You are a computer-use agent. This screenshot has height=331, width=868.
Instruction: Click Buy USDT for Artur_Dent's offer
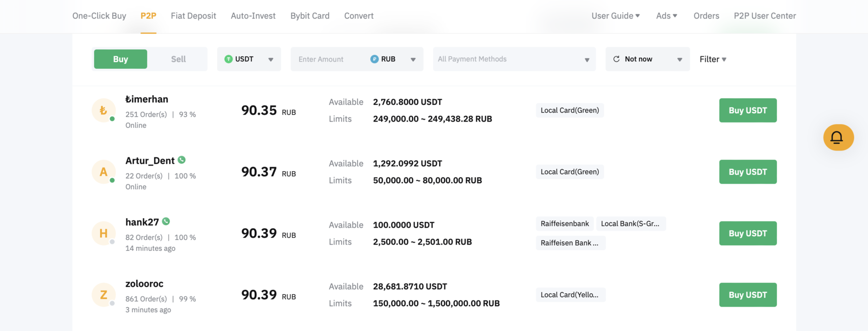(x=748, y=172)
